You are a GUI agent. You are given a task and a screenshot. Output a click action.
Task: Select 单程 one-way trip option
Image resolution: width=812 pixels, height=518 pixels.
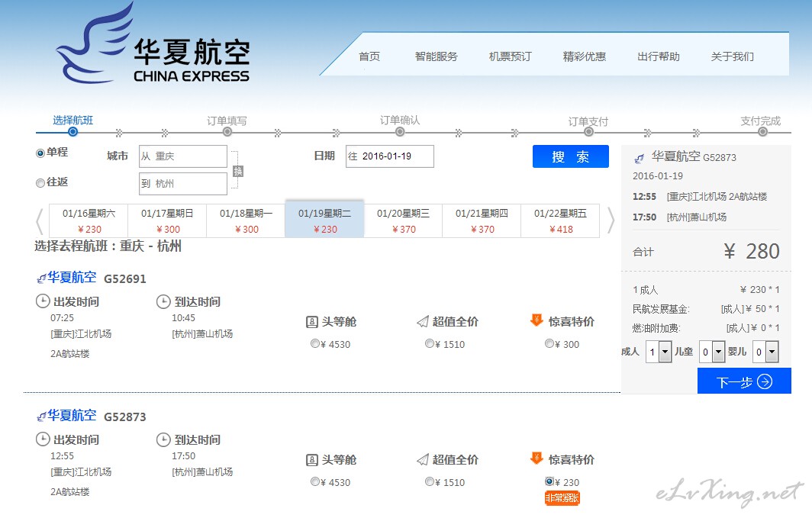tap(40, 153)
